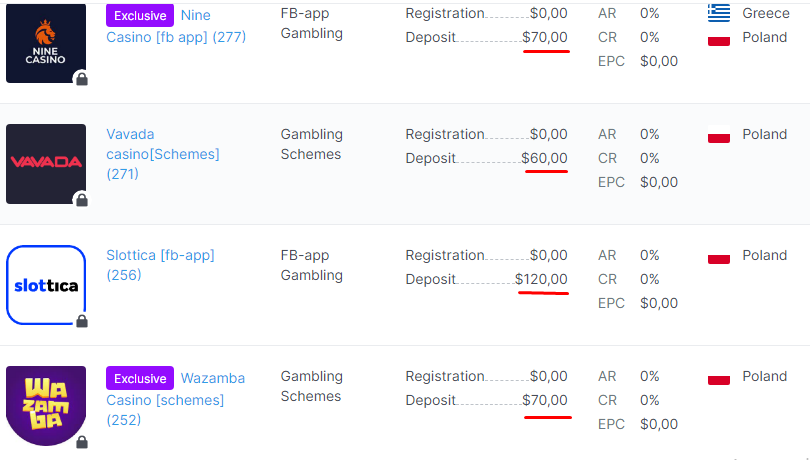Open Vavada casino[Schemes] (271) offer link
Screen dimensions: 810x460
coord(163,154)
